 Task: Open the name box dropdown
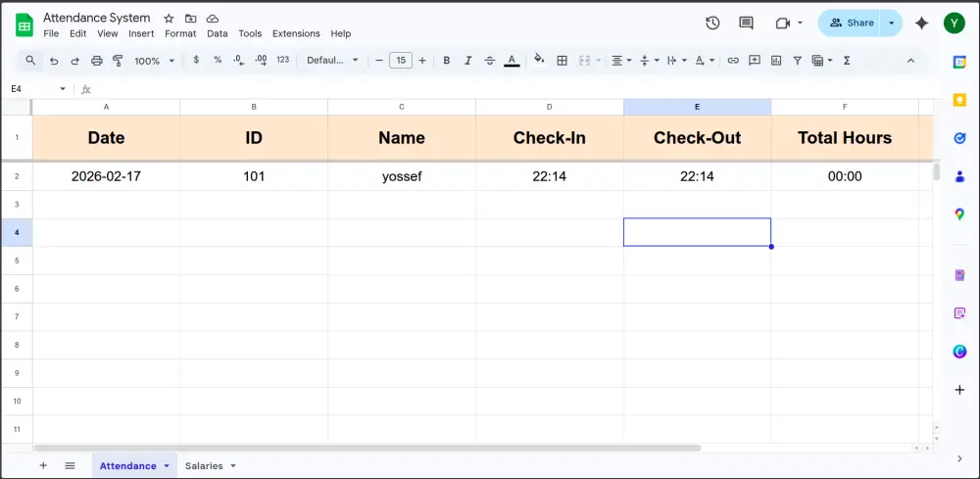63,89
